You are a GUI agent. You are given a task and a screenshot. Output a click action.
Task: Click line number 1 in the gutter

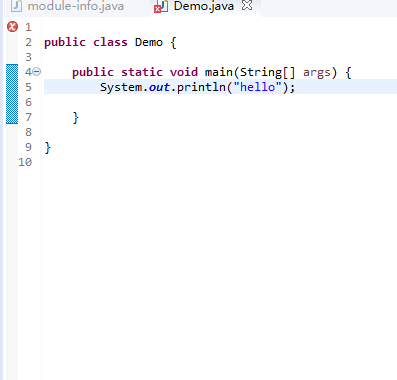28,27
